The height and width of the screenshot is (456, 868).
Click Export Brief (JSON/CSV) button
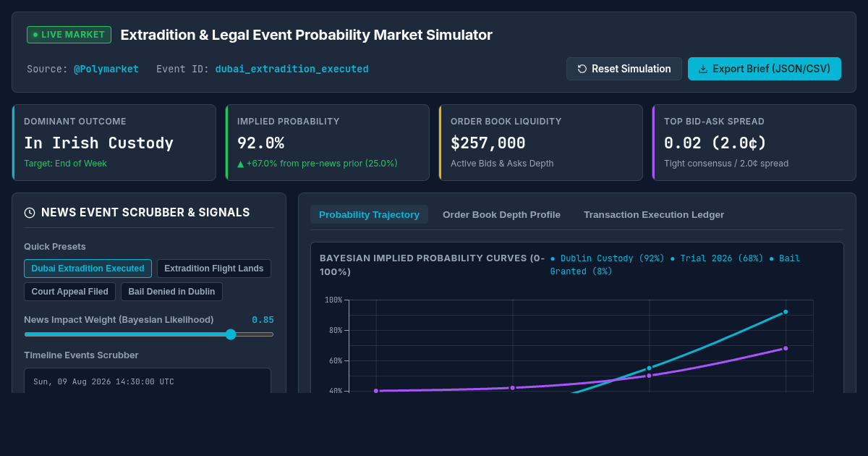765,69
